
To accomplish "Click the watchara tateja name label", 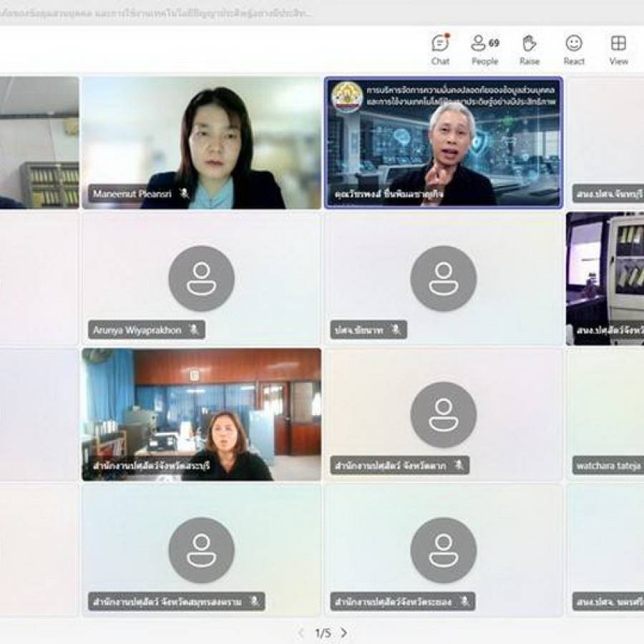I will [x=608, y=466].
